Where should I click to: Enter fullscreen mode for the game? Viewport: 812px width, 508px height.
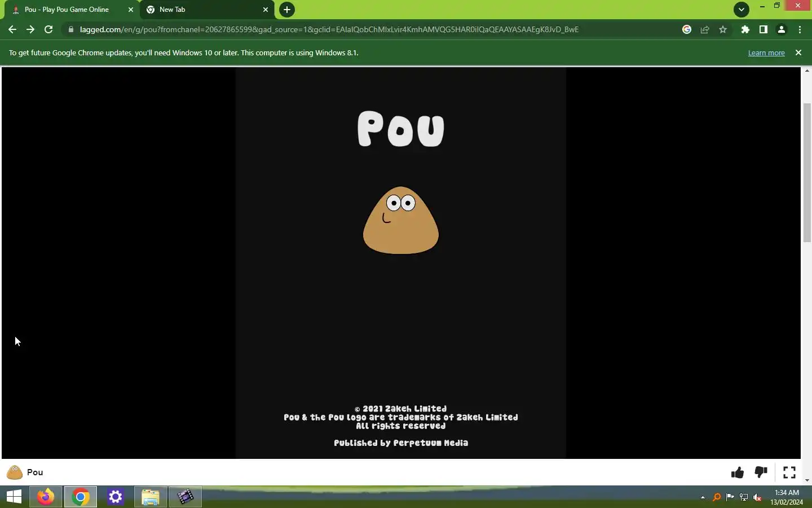[789, 472]
